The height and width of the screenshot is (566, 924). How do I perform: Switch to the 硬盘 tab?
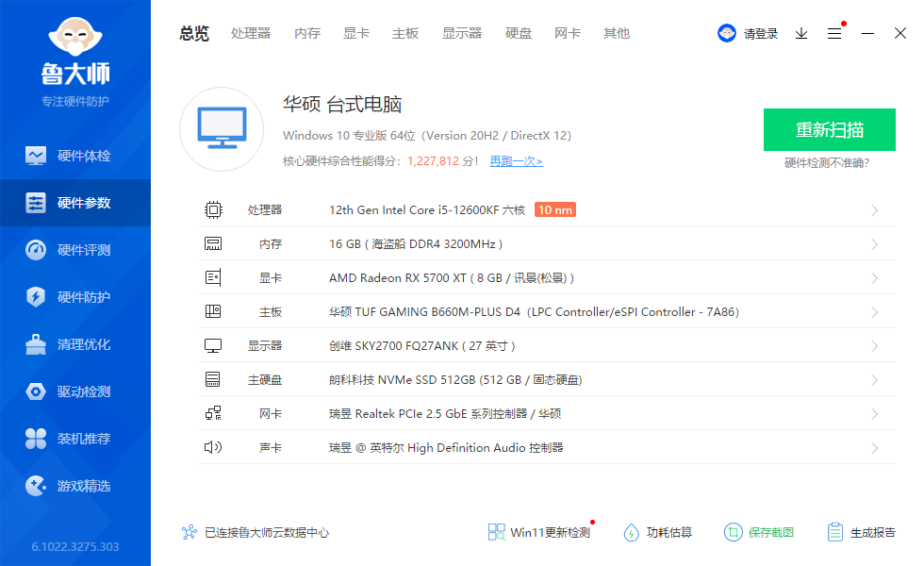pos(519,34)
